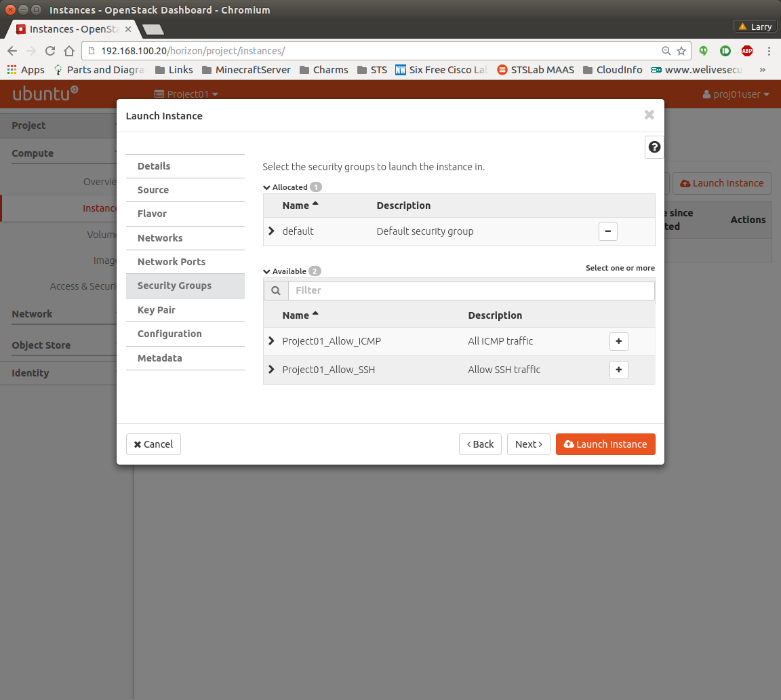This screenshot has height=700, width=781.
Task: Collapse the Available section
Action: pyautogui.click(x=267, y=271)
